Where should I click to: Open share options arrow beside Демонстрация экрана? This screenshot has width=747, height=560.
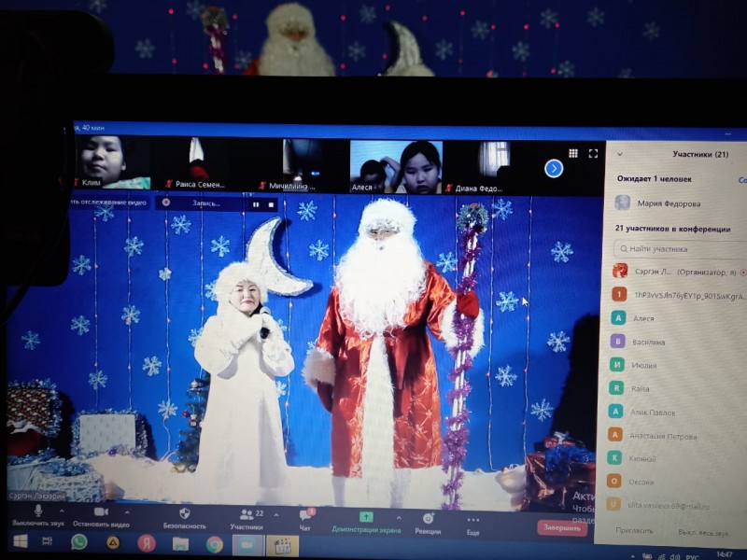399,518
